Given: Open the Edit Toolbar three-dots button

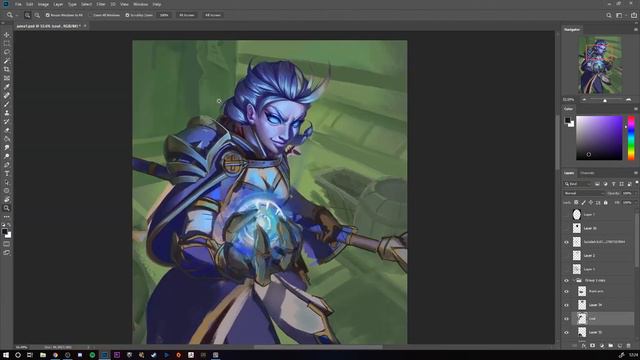Looking at the screenshot, I should coord(7,217).
